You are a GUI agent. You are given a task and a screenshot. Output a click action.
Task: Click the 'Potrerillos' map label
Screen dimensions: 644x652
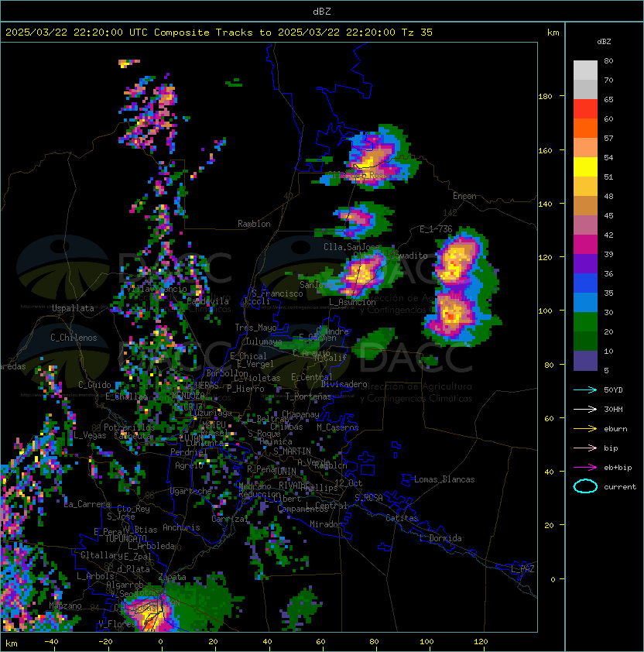point(129,427)
